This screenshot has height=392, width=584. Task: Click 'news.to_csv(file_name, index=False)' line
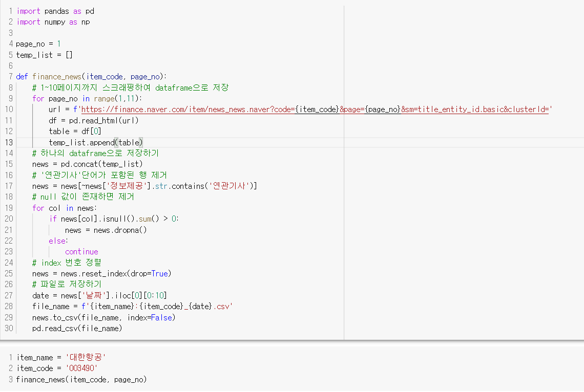pyautogui.click(x=103, y=318)
